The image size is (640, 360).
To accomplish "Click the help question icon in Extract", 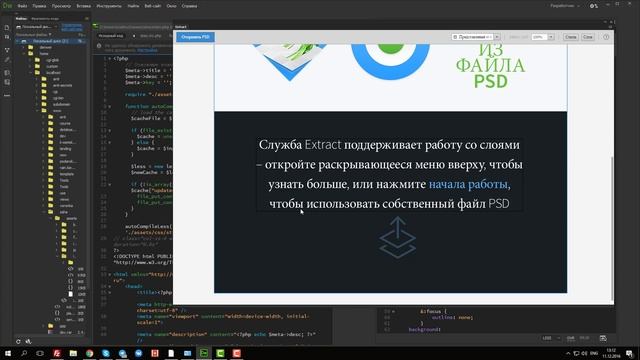I will tap(606, 37).
